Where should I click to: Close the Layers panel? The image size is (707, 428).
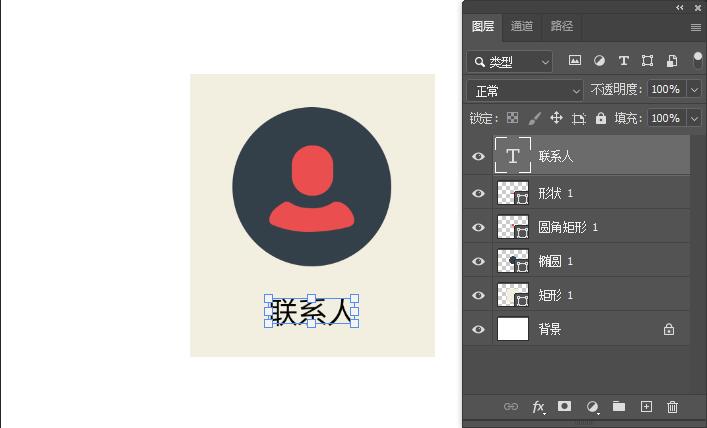tap(698, 8)
